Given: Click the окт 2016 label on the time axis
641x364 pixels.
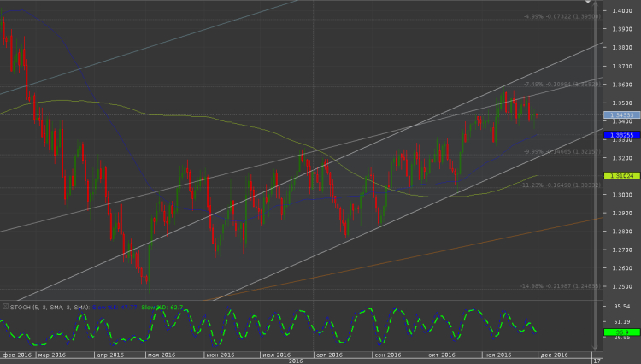Looking at the screenshot, I should point(442,355).
